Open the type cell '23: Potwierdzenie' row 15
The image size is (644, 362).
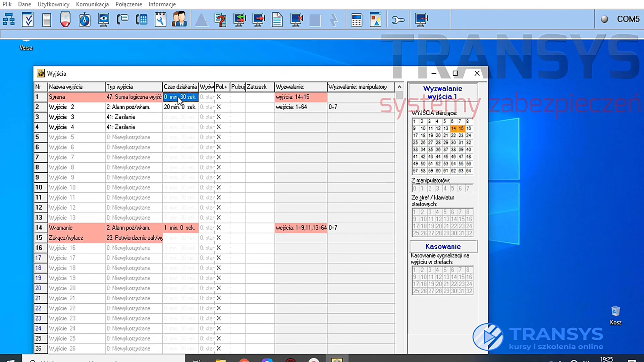[x=134, y=238]
